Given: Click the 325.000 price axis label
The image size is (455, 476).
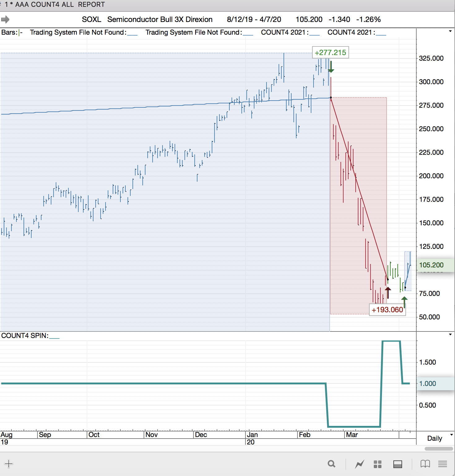Looking at the screenshot, I should click(431, 58).
